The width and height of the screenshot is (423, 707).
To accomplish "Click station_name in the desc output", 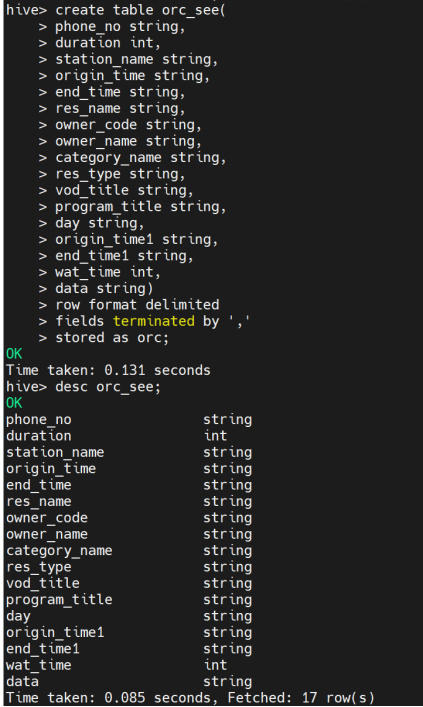I will pos(55,452).
